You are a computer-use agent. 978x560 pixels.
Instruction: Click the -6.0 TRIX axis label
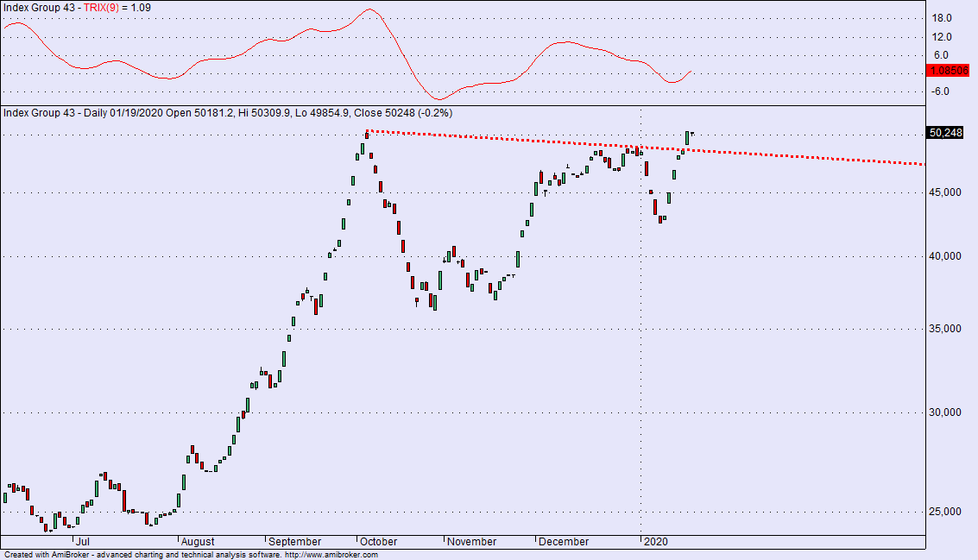941,91
